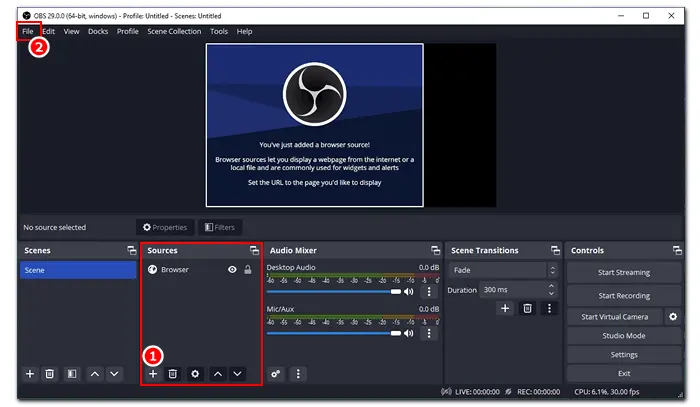Open the Docks menu
Image resolution: width=700 pixels, height=407 pixels.
[x=98, y=31]
